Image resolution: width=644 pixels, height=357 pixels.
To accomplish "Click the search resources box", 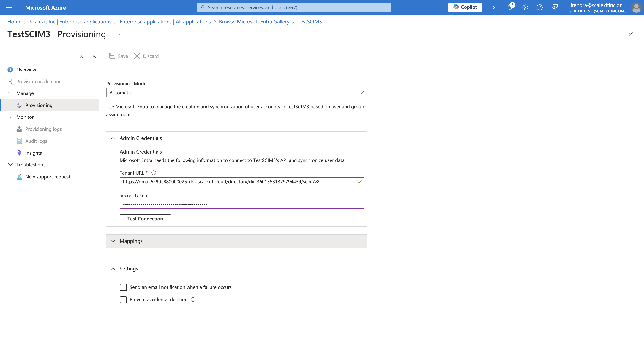I will tap(293, 7).
